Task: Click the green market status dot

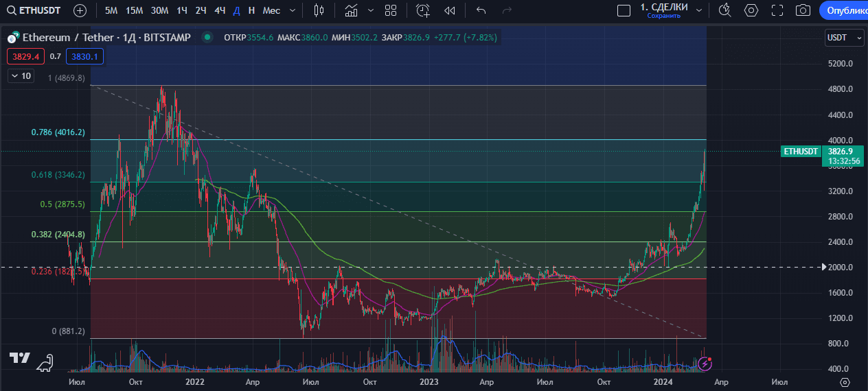Action: pyautogui.click(x=207, y=38)
